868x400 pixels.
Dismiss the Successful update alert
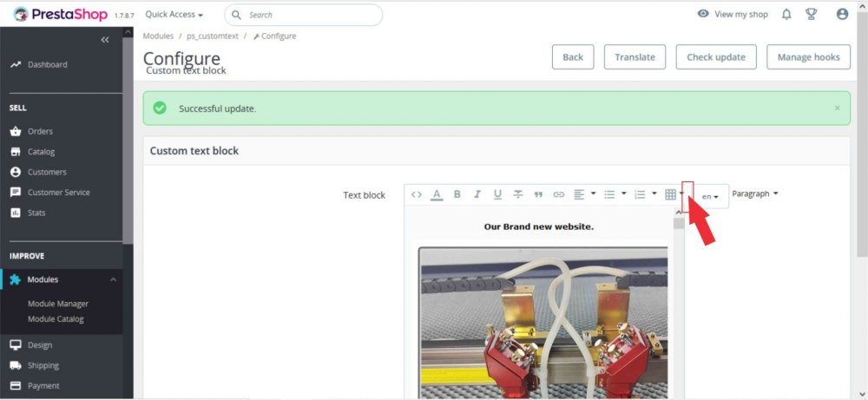coord(837,108)
